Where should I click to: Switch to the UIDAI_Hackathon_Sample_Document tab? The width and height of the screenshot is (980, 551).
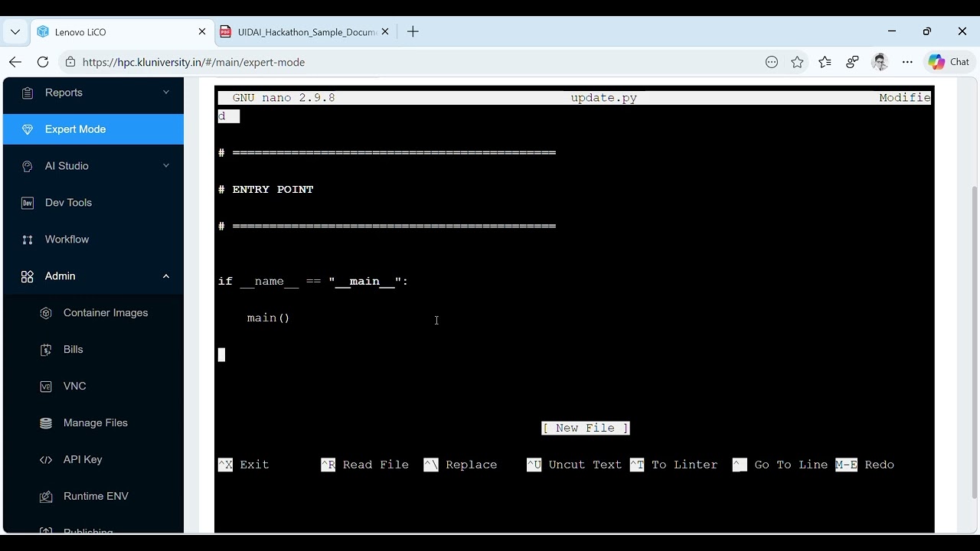pyautogui.click(x=305, y=31)
